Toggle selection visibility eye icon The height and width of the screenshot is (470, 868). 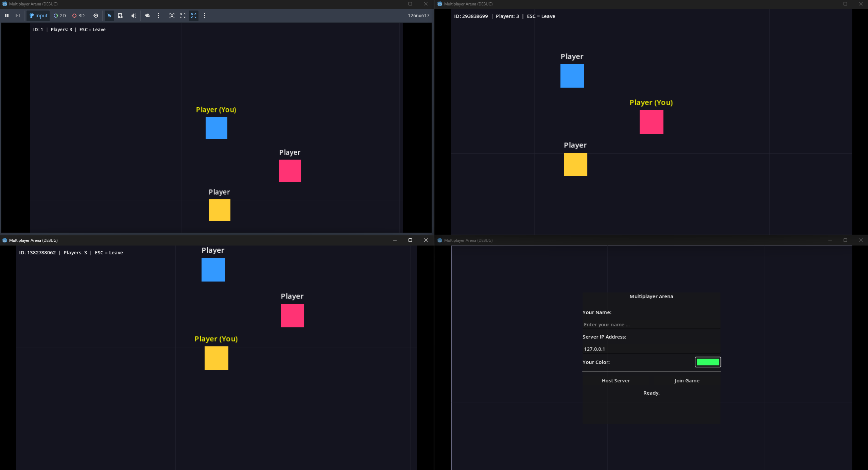coord(96,16)
